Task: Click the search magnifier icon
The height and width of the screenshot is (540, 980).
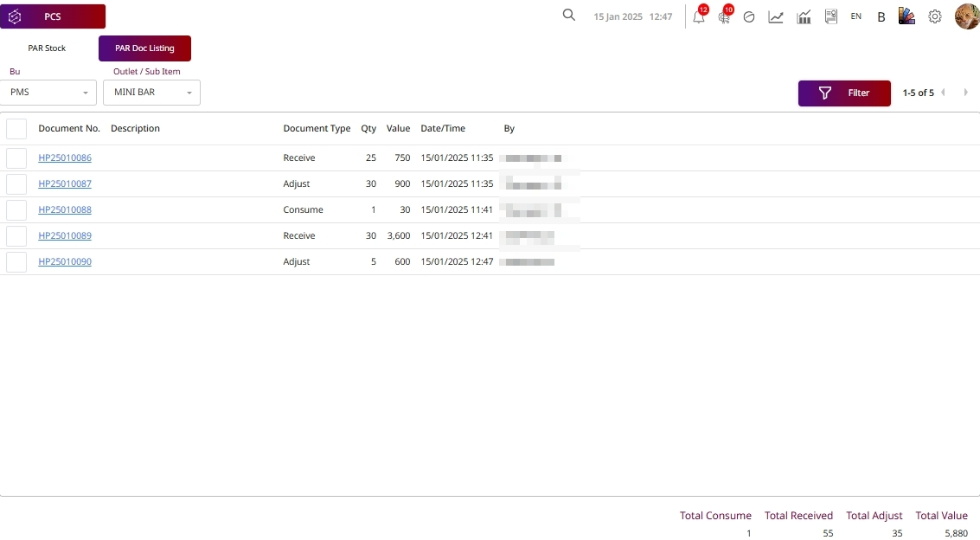Action: click(x=568, y=16)
